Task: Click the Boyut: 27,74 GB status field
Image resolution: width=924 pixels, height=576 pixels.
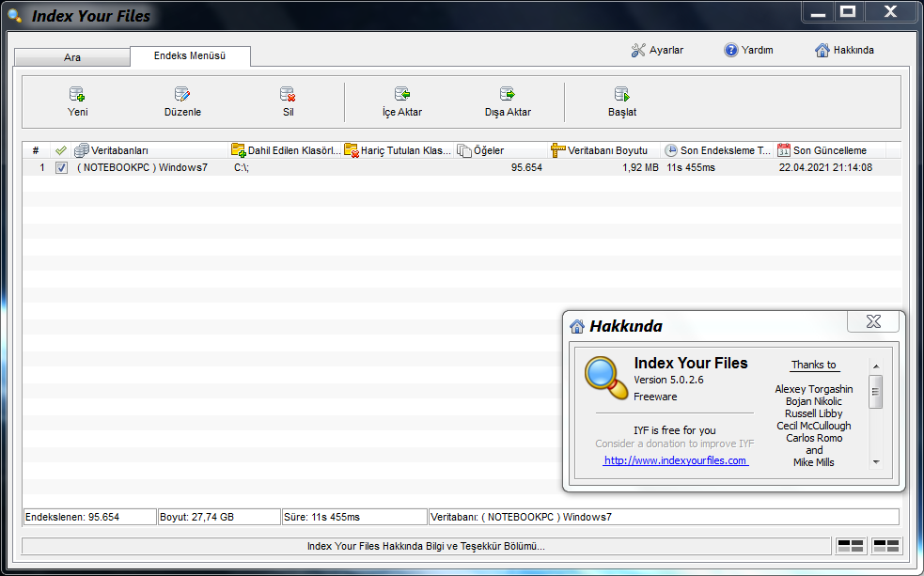Action: click(x=219, y=517)
